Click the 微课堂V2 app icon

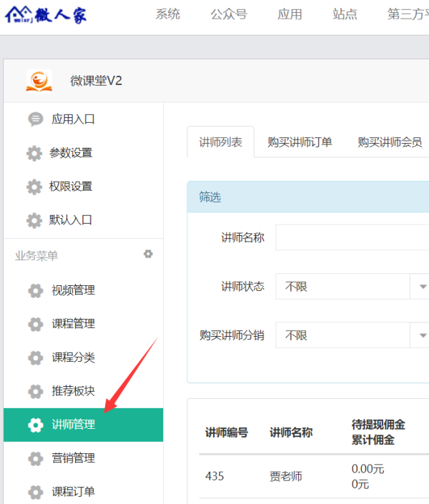tap(39, 80)
